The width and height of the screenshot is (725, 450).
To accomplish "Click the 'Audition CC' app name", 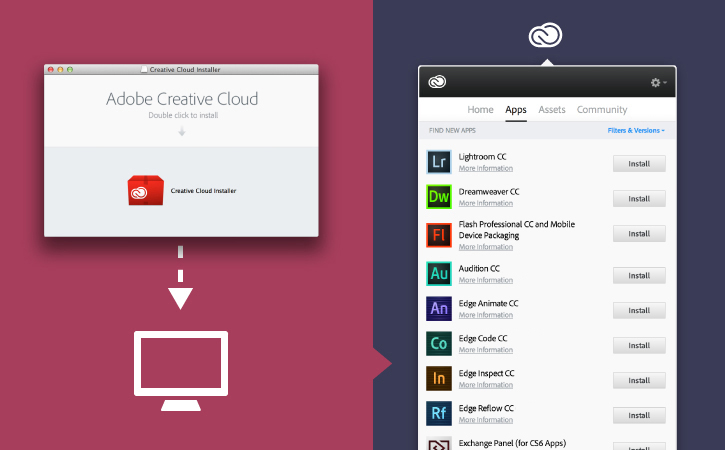I will (479, 268).
